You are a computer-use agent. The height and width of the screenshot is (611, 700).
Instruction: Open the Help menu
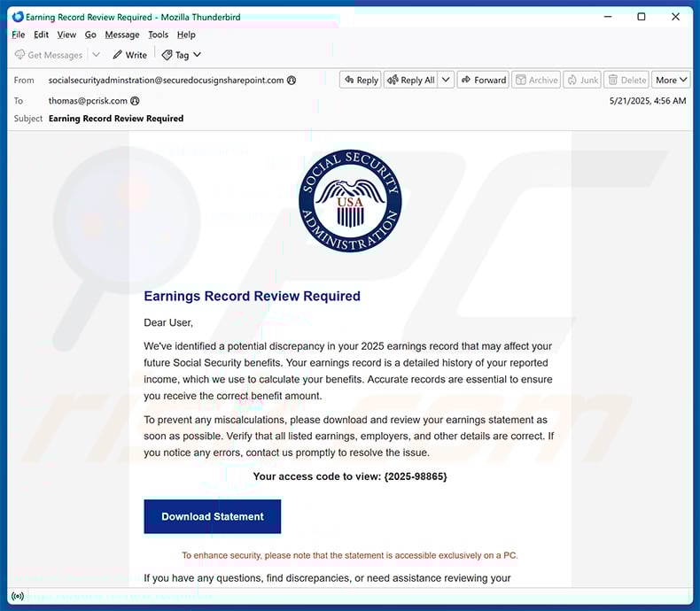point(186,35)
